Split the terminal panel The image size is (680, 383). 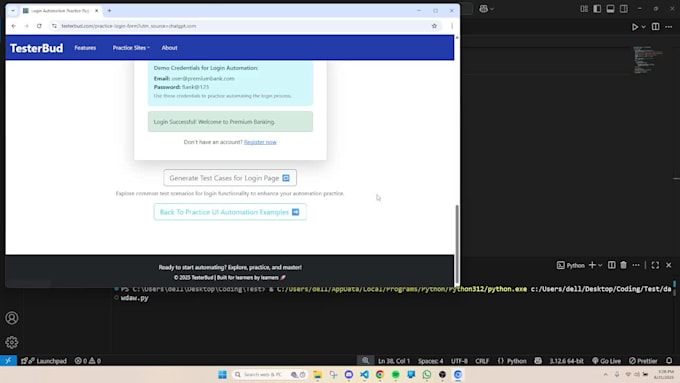click(x=611, y=265)
